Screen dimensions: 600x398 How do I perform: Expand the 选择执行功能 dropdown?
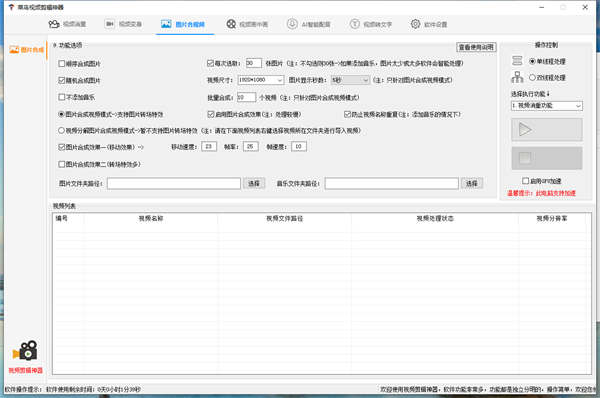point(547,106)
